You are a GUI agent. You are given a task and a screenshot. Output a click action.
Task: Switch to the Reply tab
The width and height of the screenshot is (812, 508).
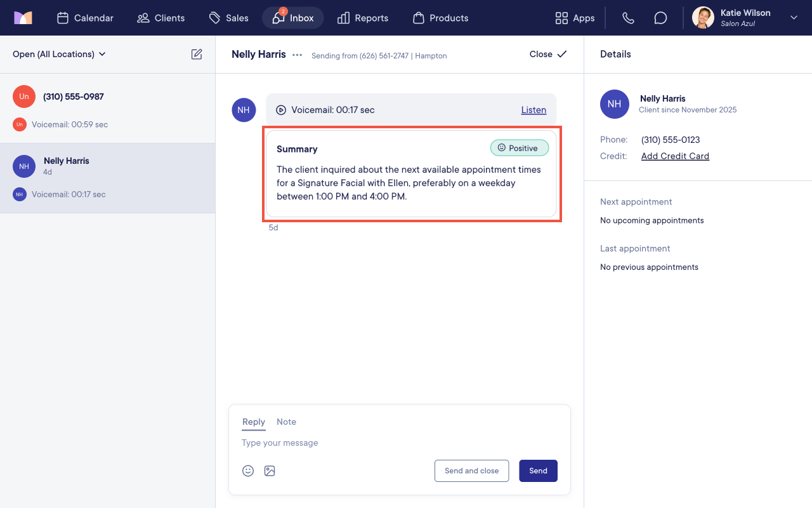click(254, 422)
